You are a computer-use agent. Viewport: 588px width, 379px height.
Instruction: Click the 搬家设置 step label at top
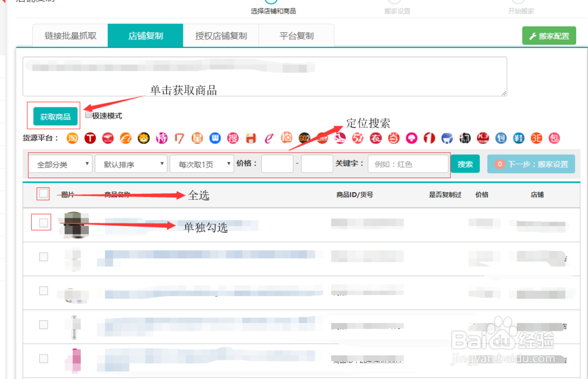(x=397, y=11)
